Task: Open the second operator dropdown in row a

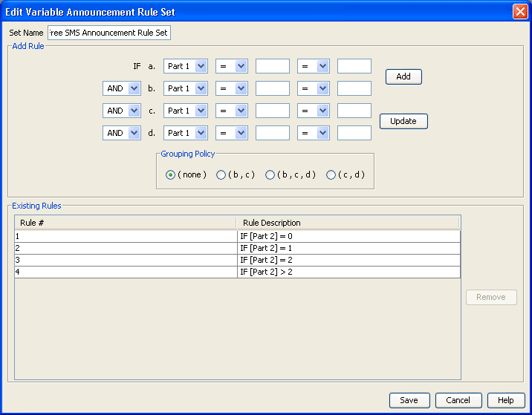Action: tap(314, 66)
